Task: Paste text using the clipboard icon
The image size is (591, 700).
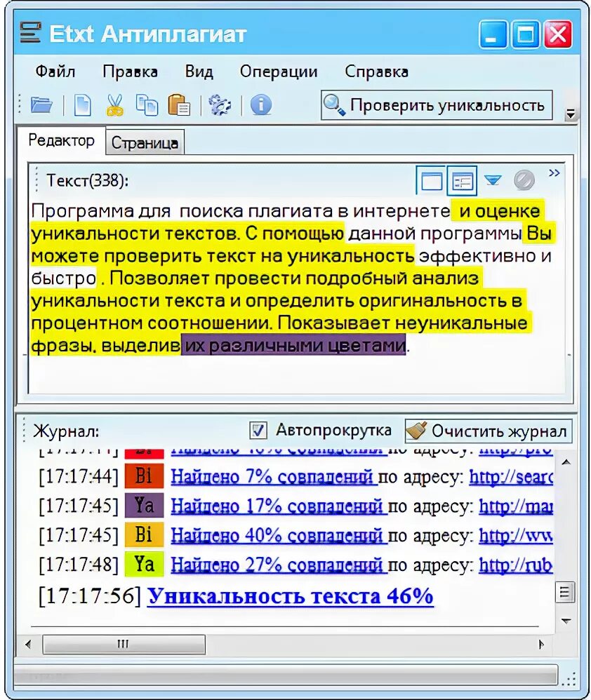Action: point(179,105)
